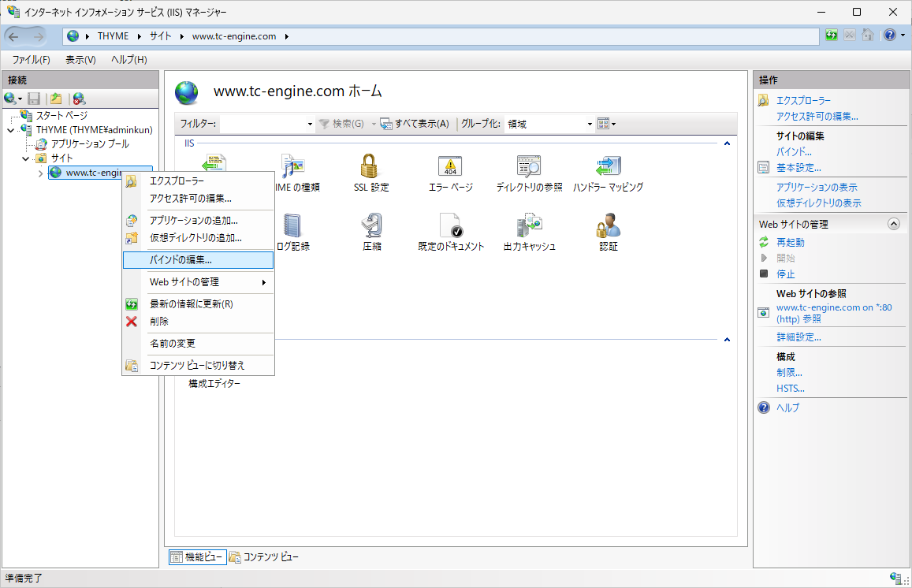Select スタート ページ in the connections tree

click(x=61, y=116)
